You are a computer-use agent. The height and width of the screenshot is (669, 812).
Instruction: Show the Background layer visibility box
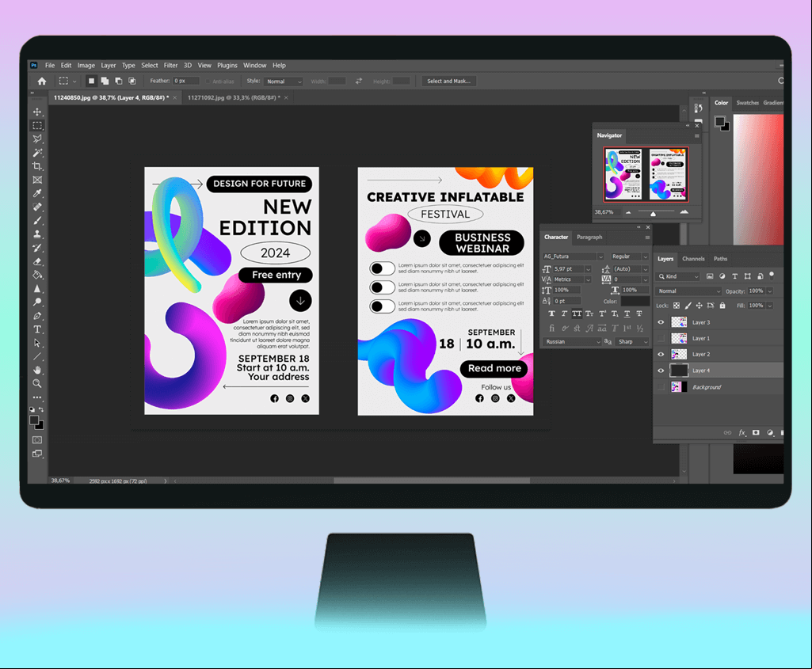tap(661, 387)
